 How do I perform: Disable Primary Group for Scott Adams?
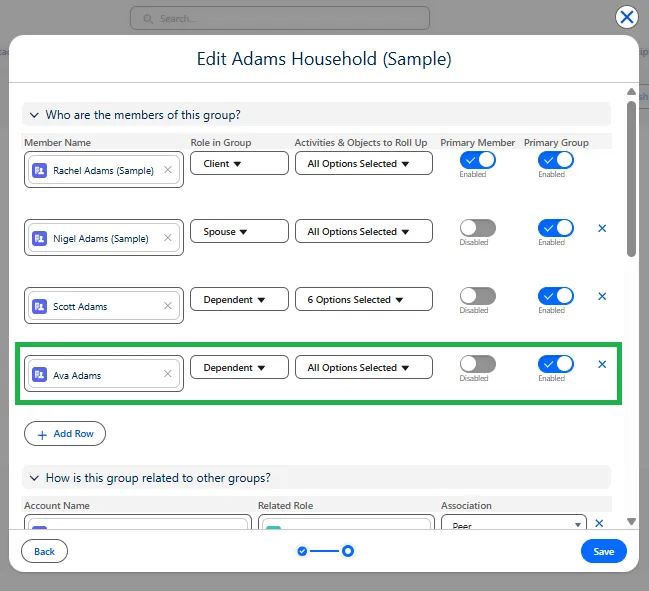click(x=556, y=296)
